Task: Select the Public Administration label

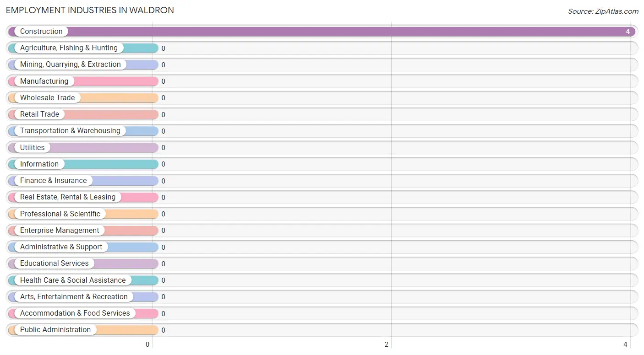Action: 55,330
